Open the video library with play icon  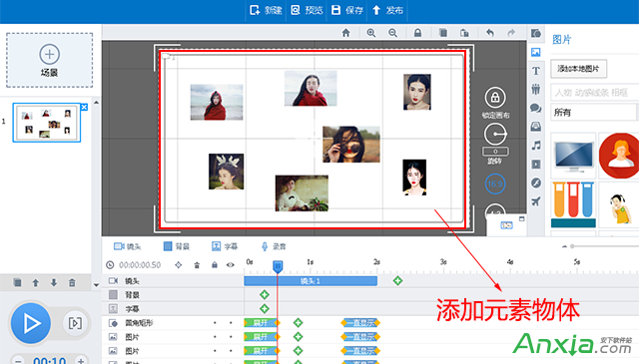pyautogui.click(x=536, y=165)
